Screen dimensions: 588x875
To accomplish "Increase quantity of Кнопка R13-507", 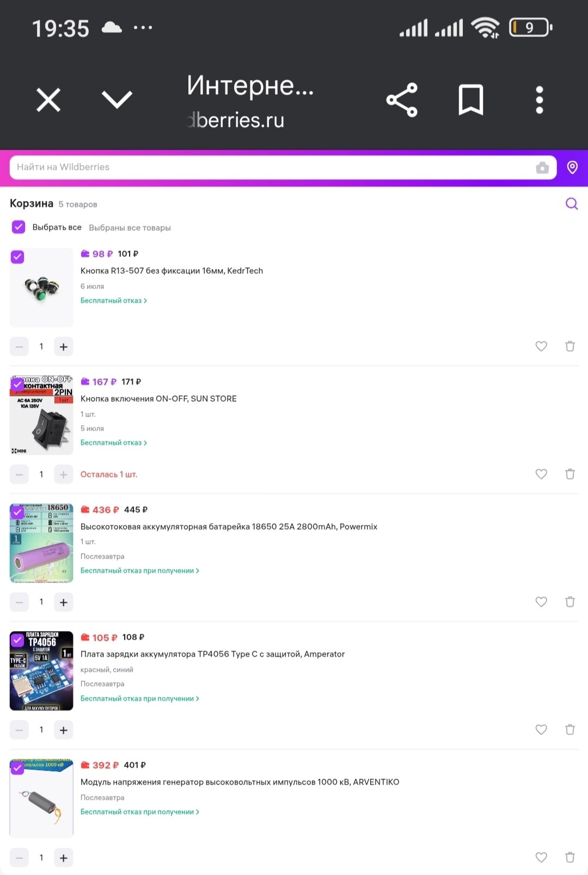I will tap(64, 347).
